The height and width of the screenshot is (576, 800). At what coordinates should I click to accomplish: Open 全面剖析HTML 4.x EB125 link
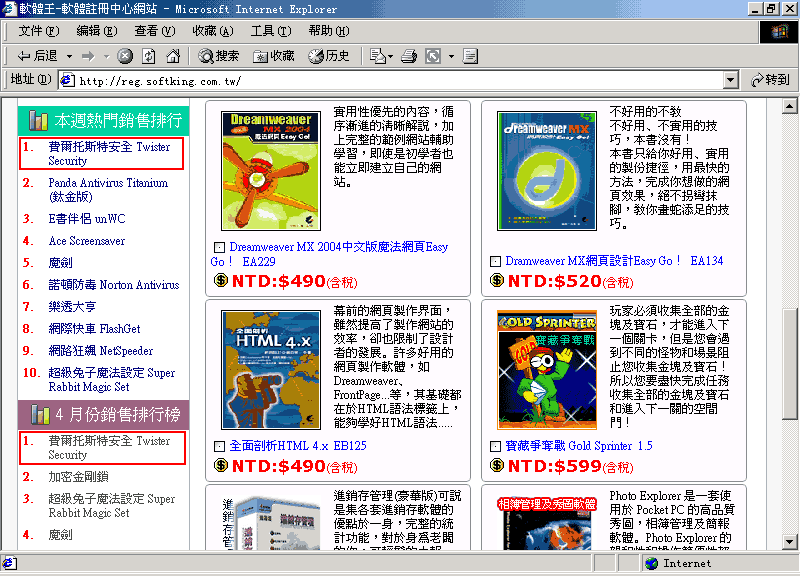coord(298,446)
